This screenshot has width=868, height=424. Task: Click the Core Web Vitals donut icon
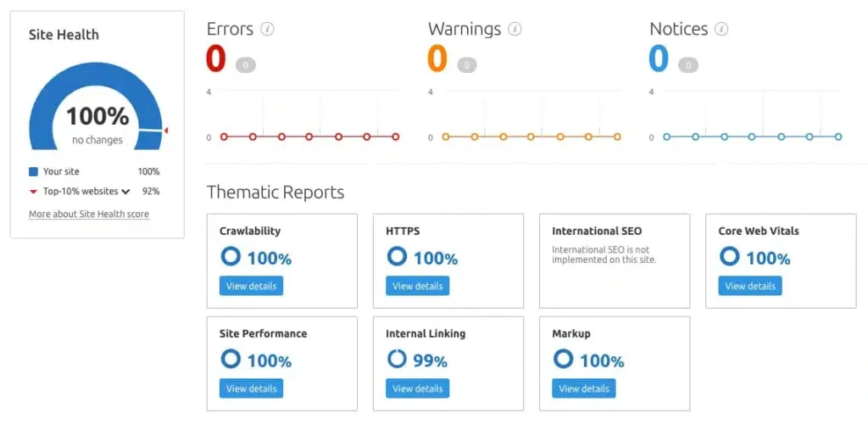click(x=729, y=256)
